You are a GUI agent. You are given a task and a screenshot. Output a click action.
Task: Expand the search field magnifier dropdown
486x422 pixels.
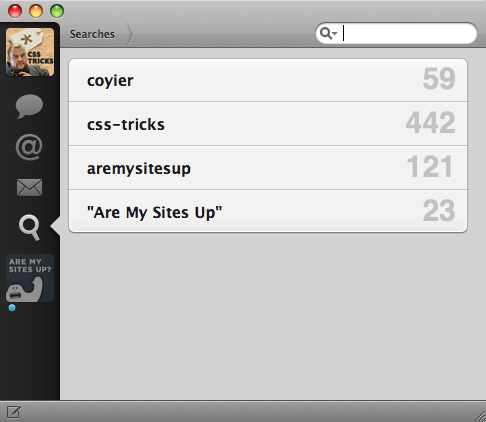coord(328,33)
